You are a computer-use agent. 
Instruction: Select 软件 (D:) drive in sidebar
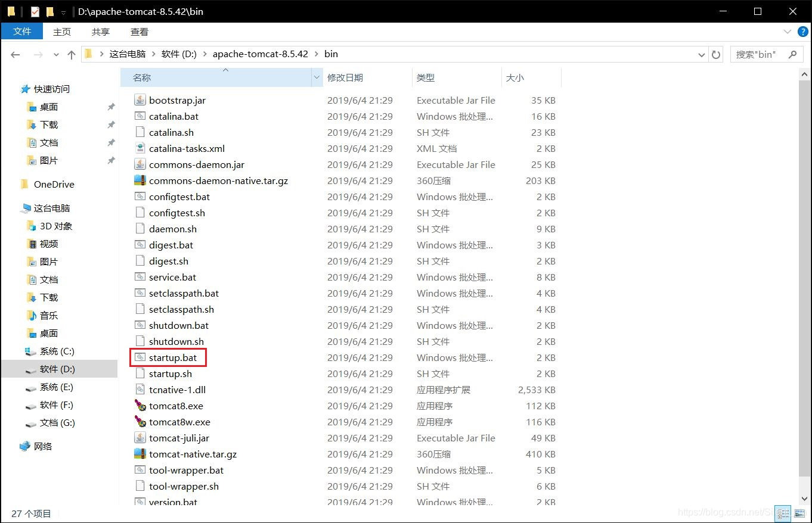(57, 369)
